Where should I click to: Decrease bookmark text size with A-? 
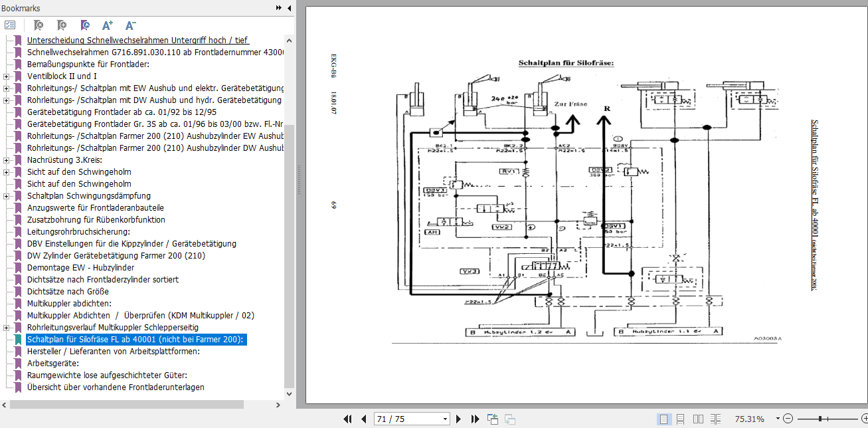click(x=131, y=25)
